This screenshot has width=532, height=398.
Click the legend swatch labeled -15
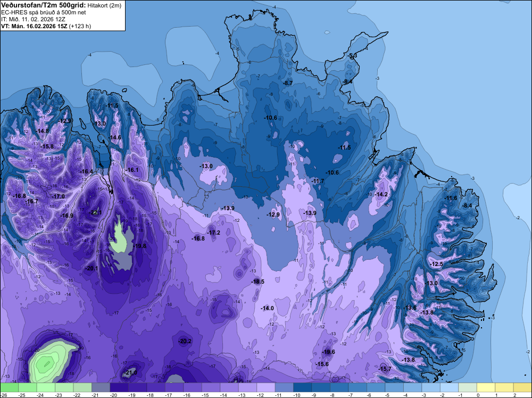(x=211, y=387)
